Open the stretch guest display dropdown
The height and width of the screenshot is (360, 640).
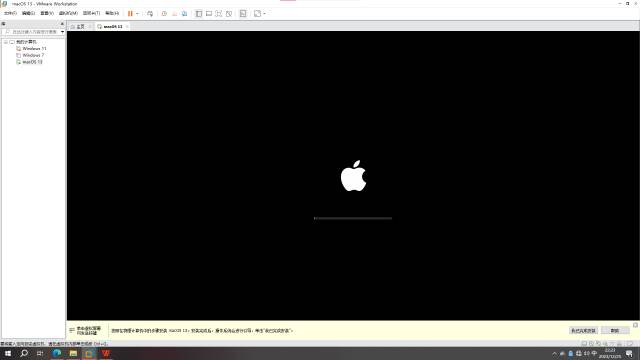point(264,13)
